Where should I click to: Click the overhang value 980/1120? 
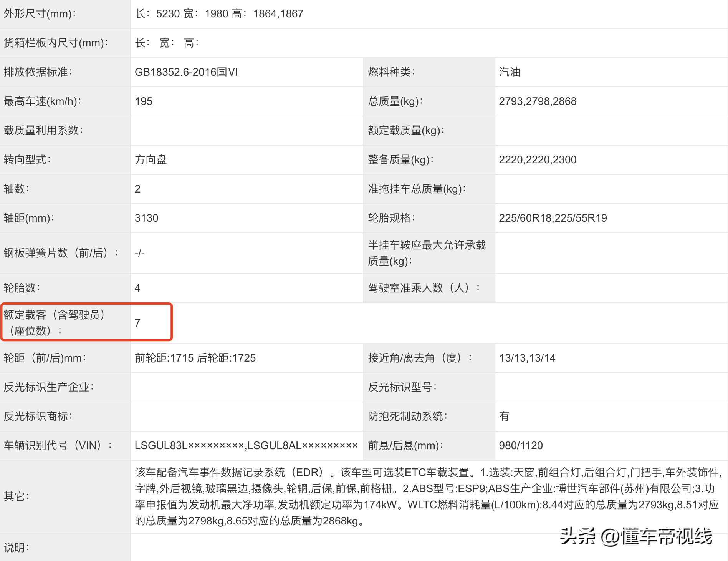point(521,446)
